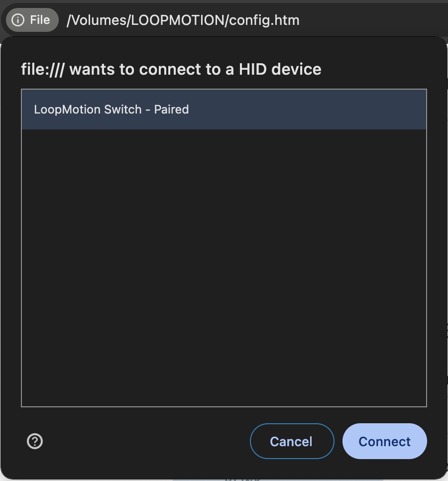Click the dialog title about HID device

click(x=171, y=69)
